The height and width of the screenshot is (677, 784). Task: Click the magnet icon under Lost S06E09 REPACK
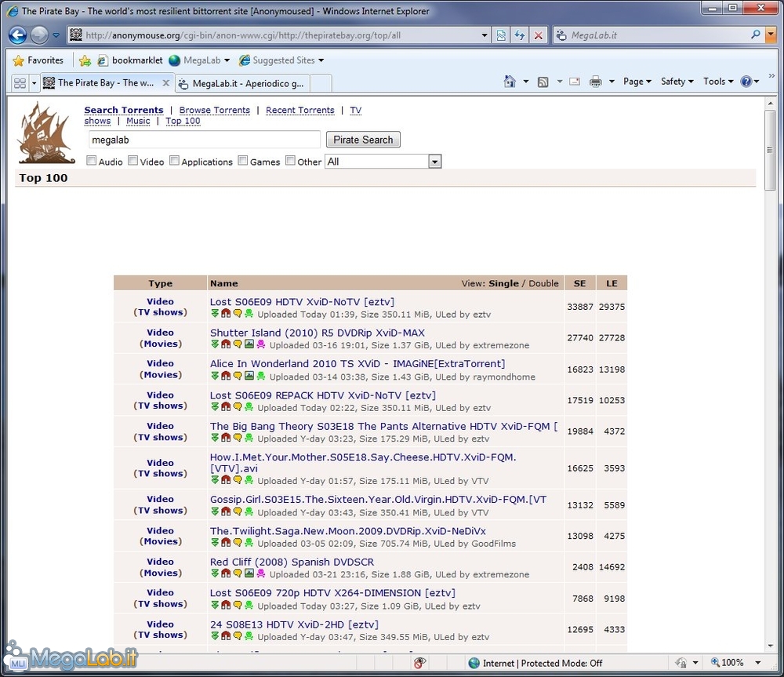[226, 407]
